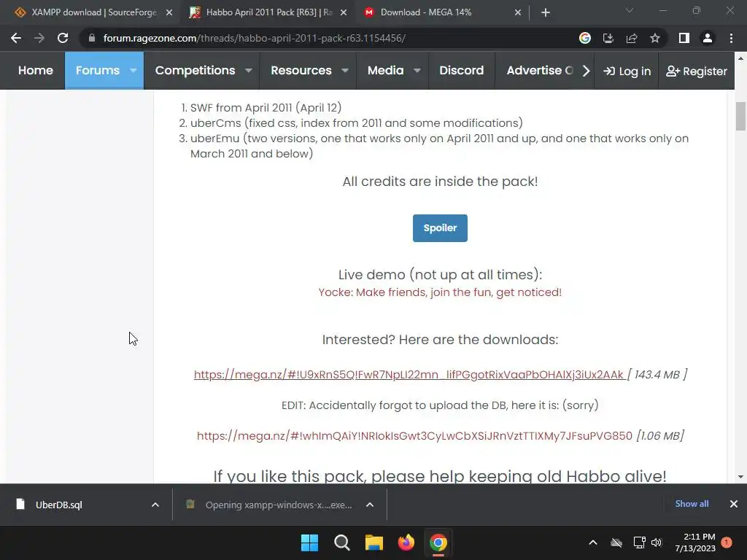Open the Chrome profile icon
Viewport: 747px width, 560px height.
pyautogui.click(x=708, y=38)
